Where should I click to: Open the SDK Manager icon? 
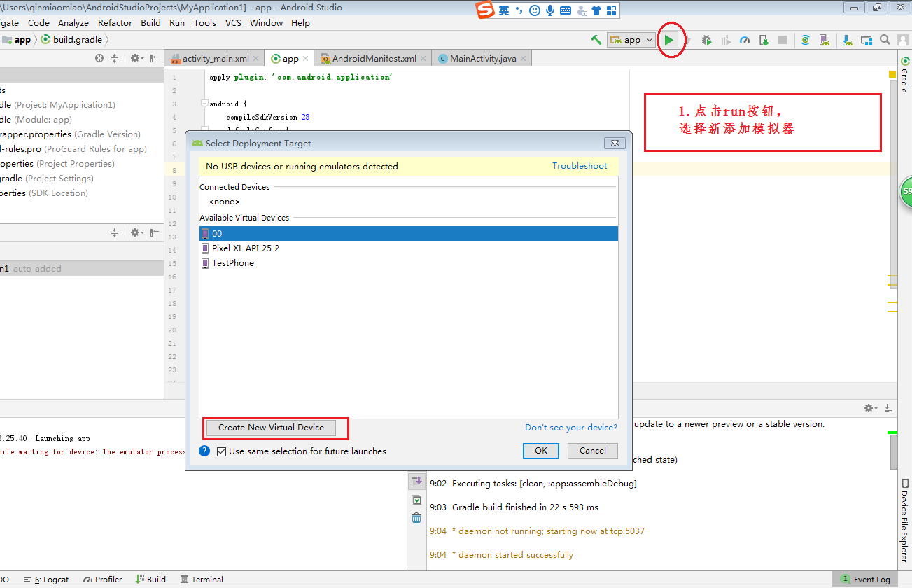tap(847, 39)
